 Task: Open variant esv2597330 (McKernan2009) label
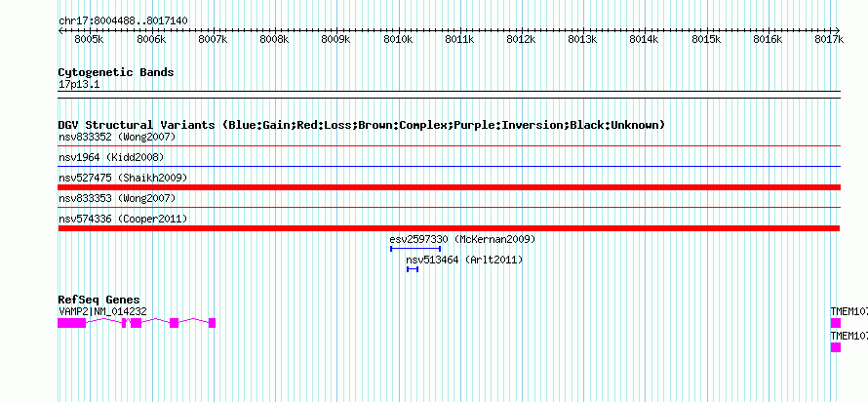pyautogui.click(x=463, y=239)
